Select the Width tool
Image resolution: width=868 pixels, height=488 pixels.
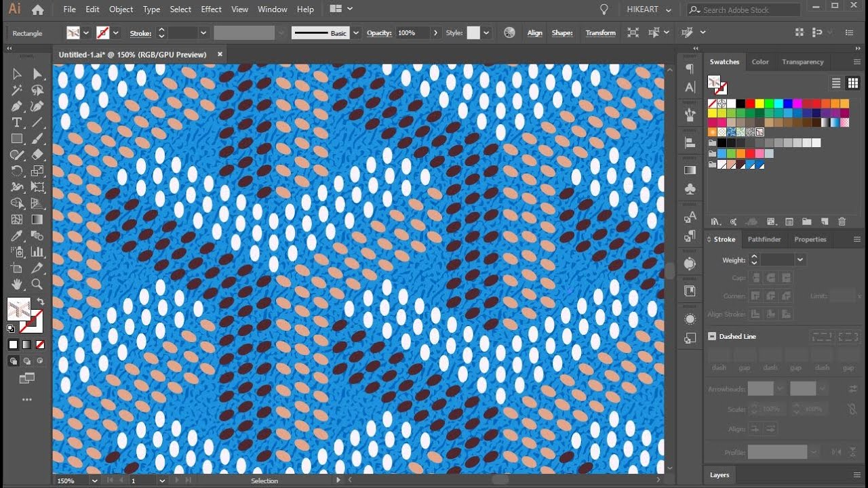point(17,188)
